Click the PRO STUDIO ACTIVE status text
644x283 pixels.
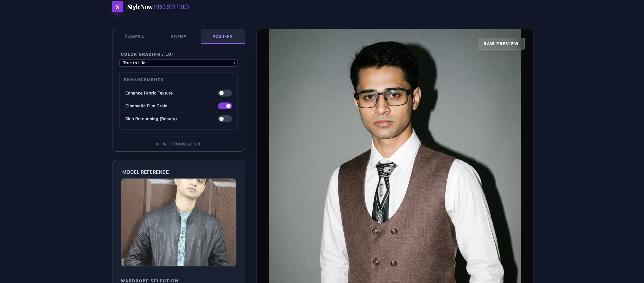(181, 144)
